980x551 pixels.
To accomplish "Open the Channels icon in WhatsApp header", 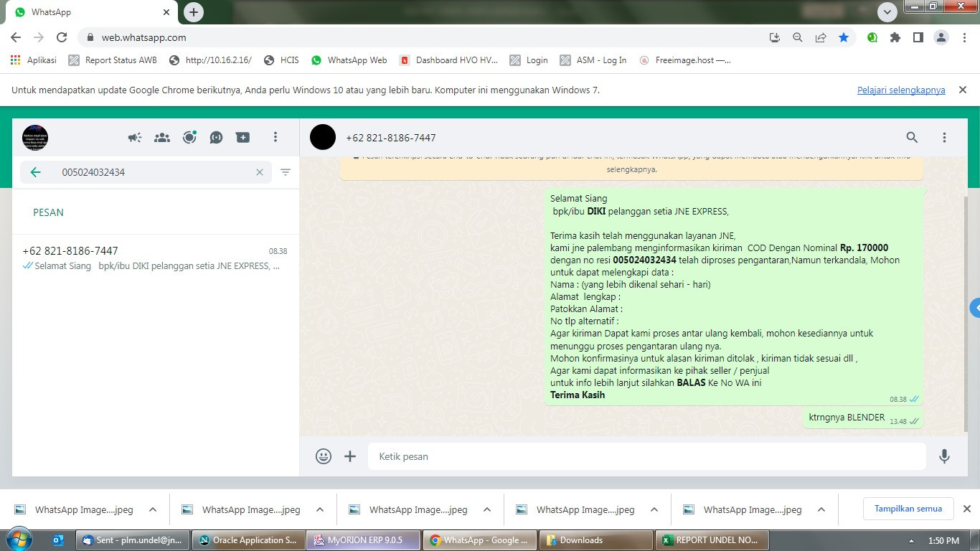I will pos(216,137).
